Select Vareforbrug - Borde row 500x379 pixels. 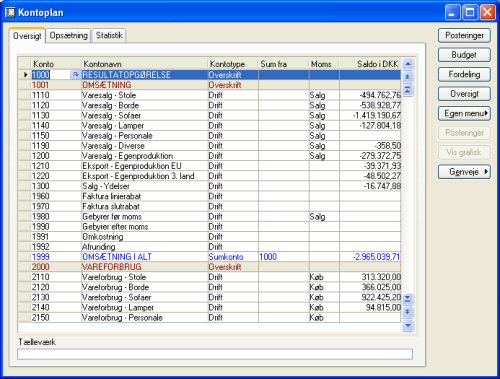(x=210, y=287)
